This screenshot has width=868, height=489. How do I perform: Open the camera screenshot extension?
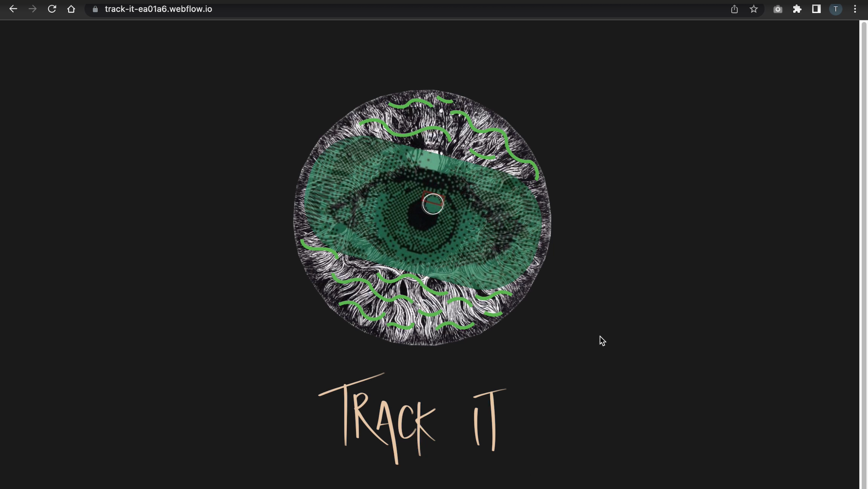(778, 9)
